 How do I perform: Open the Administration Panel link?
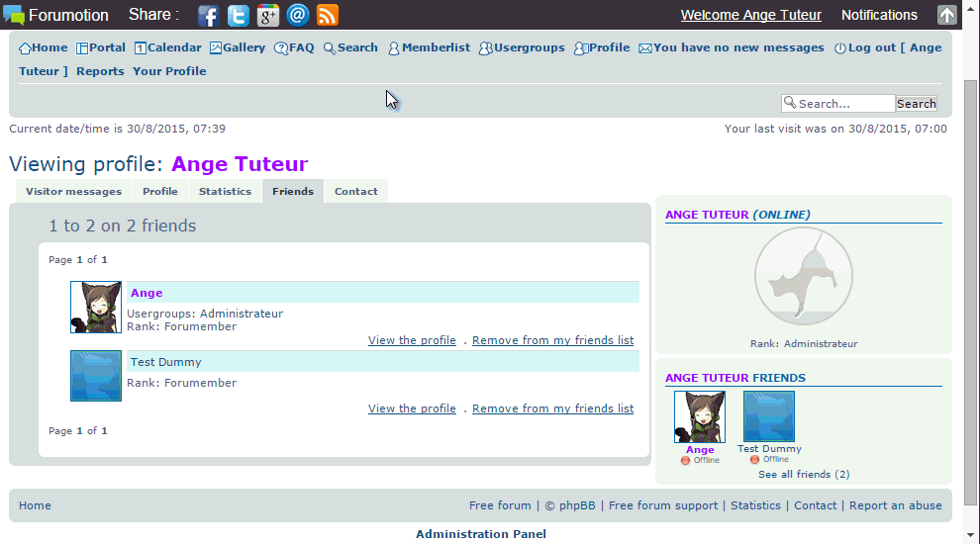[481, 534]
